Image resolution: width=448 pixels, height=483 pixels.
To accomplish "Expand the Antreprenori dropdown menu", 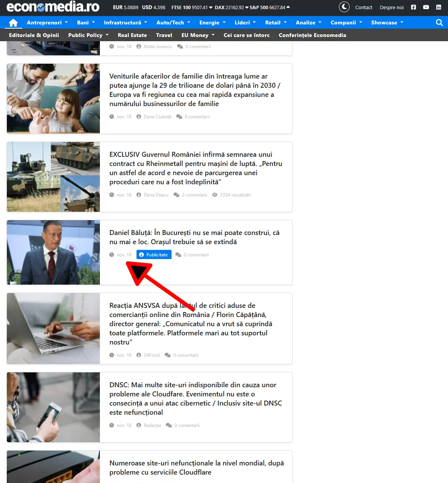I will (x=47, y=23).
